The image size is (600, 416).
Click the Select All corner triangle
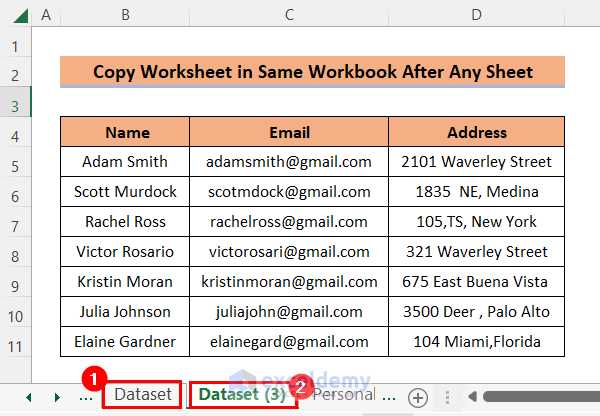coord(21,16)
